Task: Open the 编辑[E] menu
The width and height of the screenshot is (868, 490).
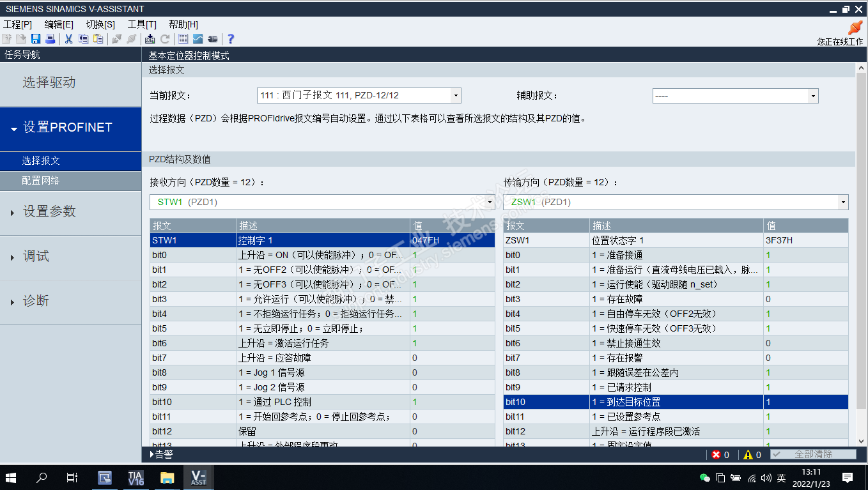Action: pyautogui.click(x=59, y=24)
